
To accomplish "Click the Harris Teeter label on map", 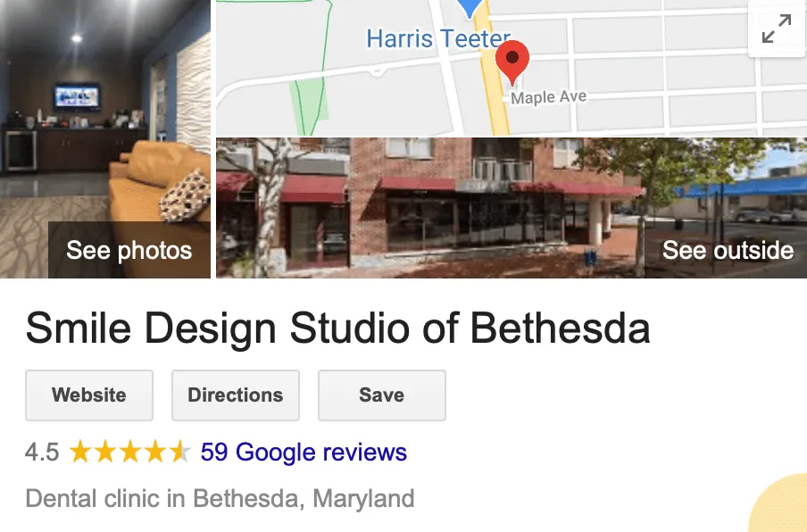I will click(438, 38).
